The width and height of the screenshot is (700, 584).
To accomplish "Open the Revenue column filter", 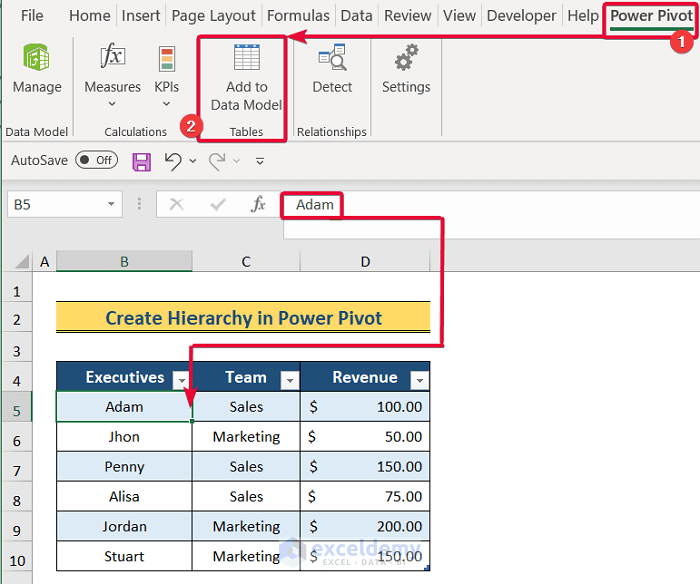I will 419,380.
